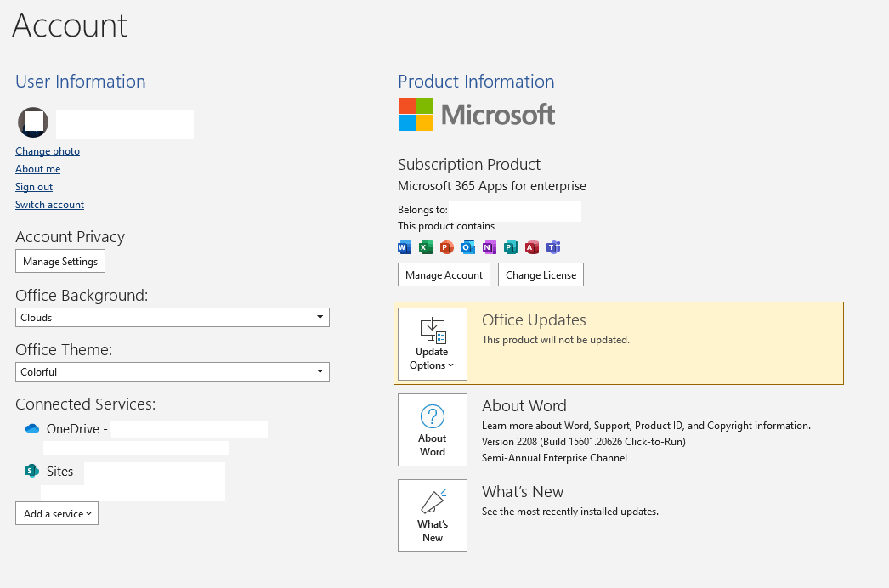This screenshot has width=889, height=588.
Task: Click the user profile picture
Action: (x=33, y=122)
